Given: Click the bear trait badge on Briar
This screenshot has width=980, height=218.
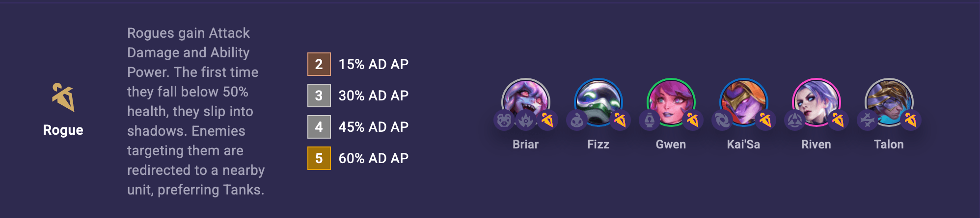Looking at the screenshot, I should click(x=504, y=120).
